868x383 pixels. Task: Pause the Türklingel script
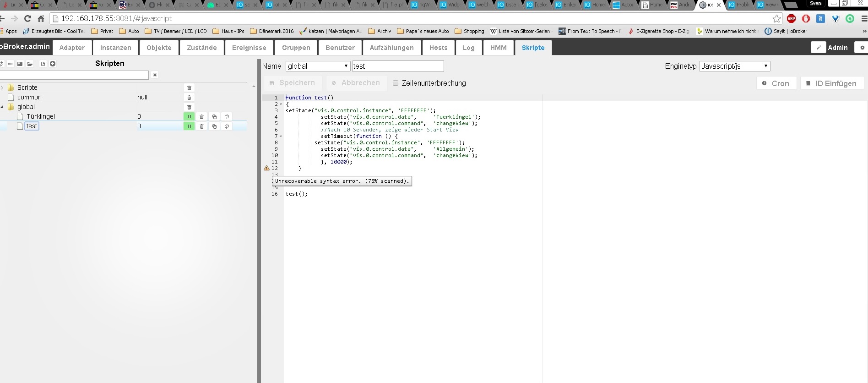click(189, 117)
